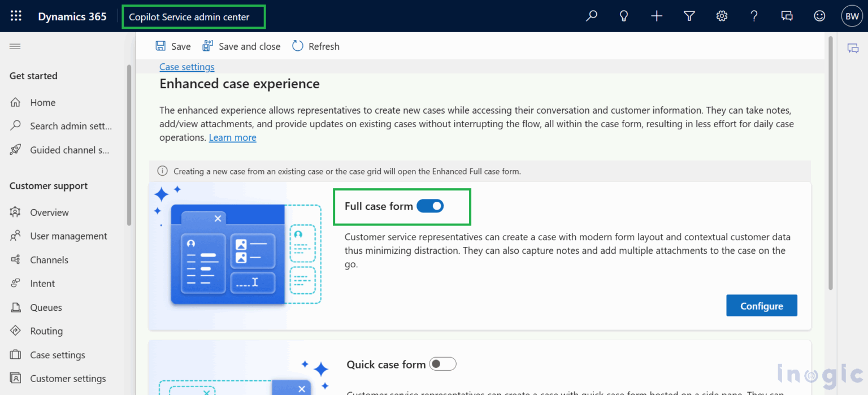868x395 pixels.
Task: Open the settings gear icon
Action: click(722, 16)
